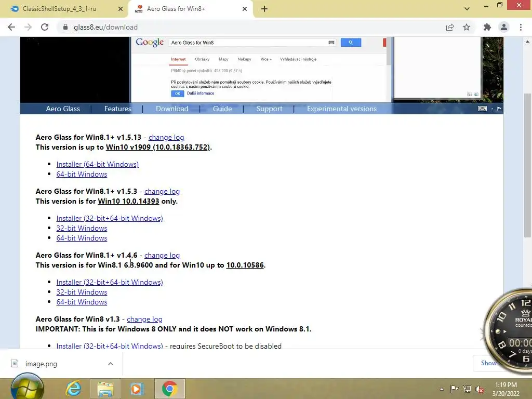
Task: Download v1.5.13 Installer (64-bit Windows)
Action: click(x=97, y=164)
